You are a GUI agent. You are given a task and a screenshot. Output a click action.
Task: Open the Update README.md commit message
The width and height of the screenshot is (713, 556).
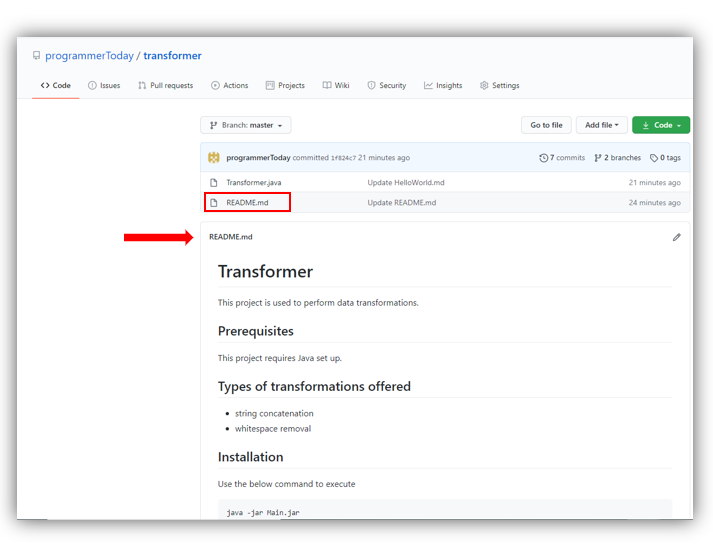(402, 203)
